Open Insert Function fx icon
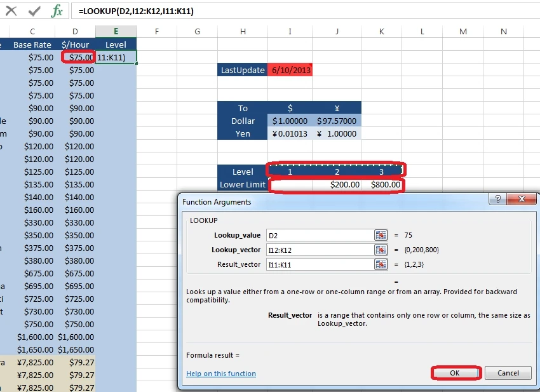The width and height of the screenshot is (540, 392). pyautogui.click(x=57, y=11)
